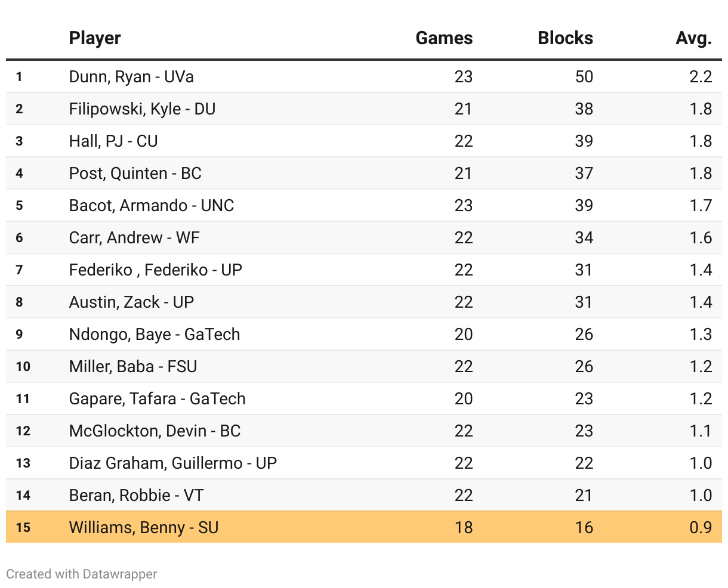Click the Diaz Graham, Guillermo - UP name
The width and height of the screenshot is (728, 588).
click(173, 463)
